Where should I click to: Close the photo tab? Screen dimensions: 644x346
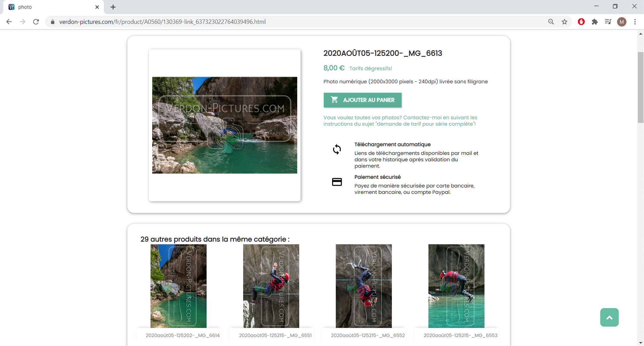97,7
